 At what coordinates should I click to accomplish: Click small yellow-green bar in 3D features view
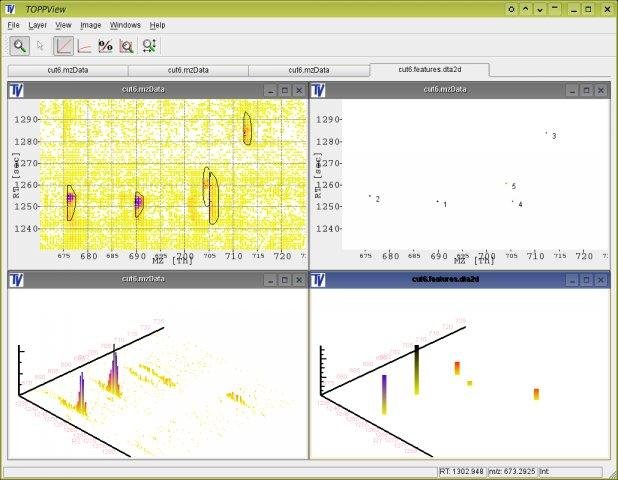pos(469,383)
